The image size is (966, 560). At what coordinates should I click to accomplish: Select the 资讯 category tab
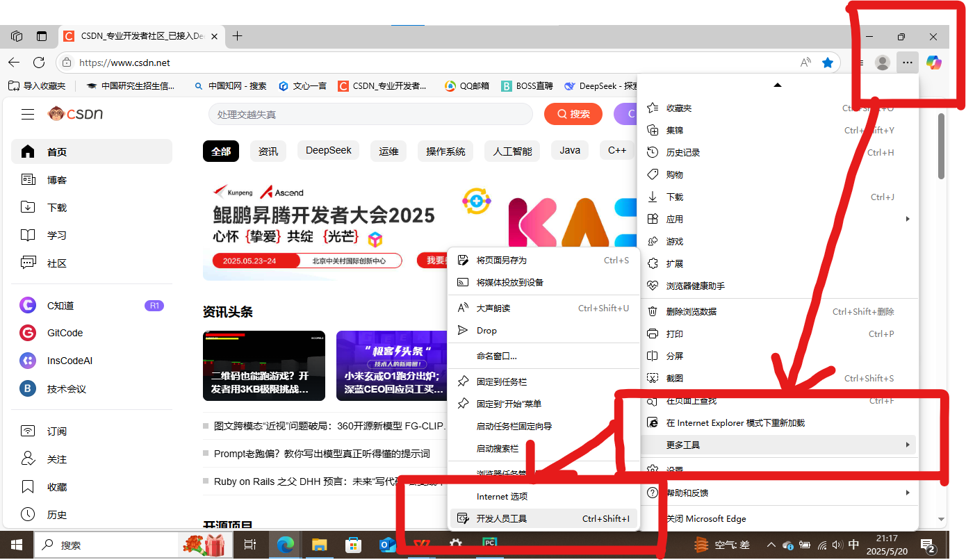point(268,151)
